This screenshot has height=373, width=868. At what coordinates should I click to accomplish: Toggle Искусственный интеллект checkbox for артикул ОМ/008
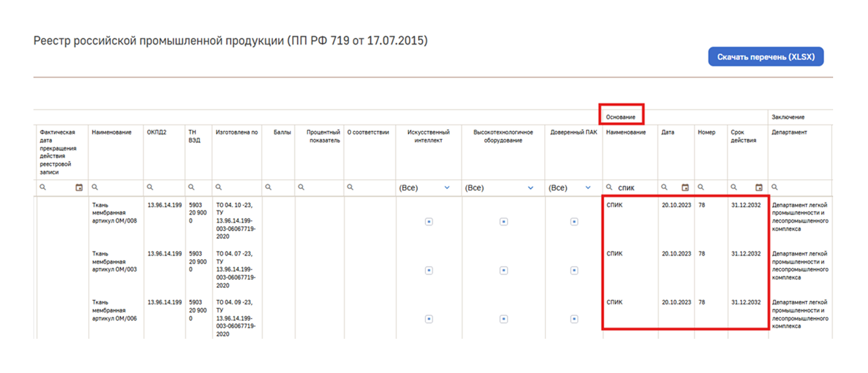click(x=428, y=222)
